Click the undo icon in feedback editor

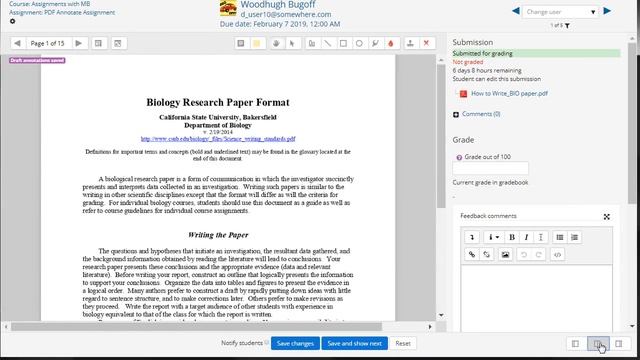coord(524,255)
